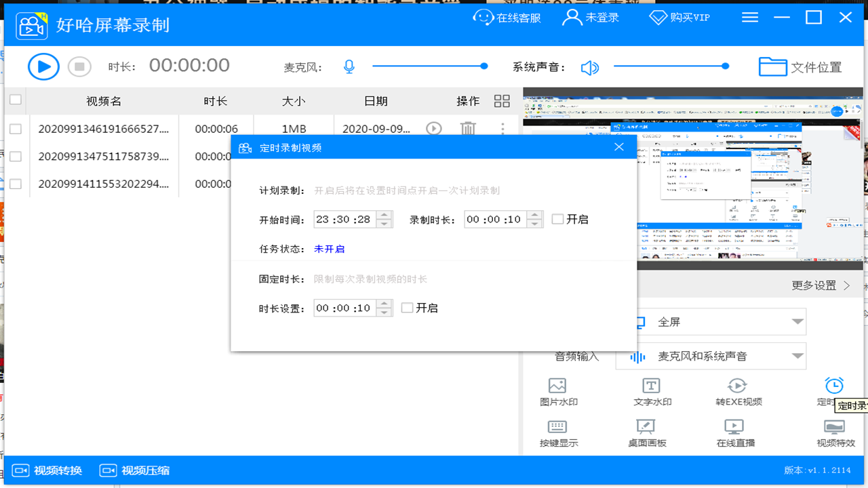Viewport: 868px width, 488px height.
Task: Click 购买VIP to purchase VIP
Action: [678, 17]
